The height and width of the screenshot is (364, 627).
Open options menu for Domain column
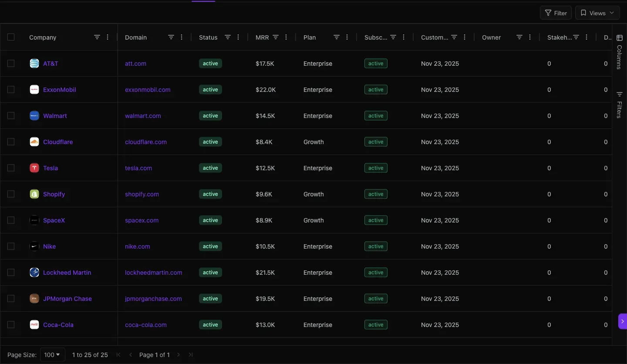pos(182,37)
